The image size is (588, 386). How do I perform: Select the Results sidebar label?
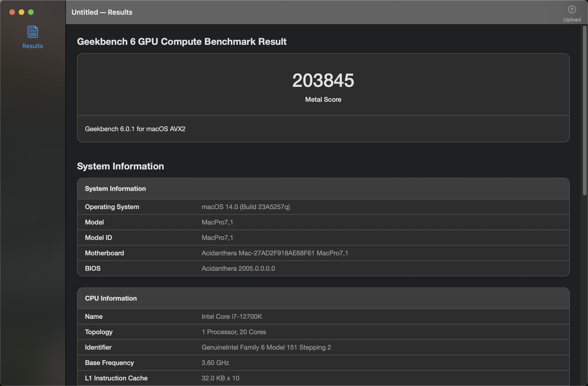(x=32, y=46)
